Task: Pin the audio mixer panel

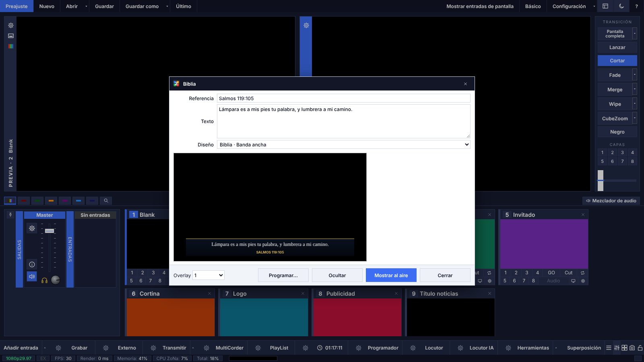Action: (10, 215)
